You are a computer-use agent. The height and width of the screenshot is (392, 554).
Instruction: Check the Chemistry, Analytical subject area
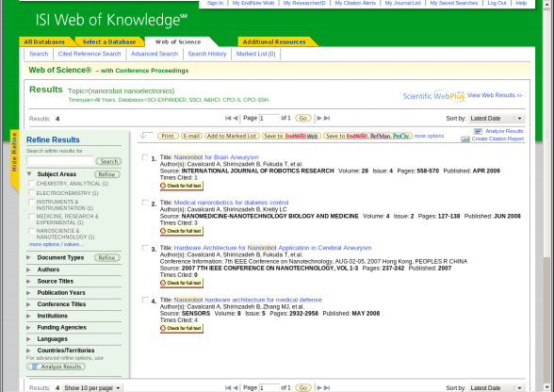[31, 184]
